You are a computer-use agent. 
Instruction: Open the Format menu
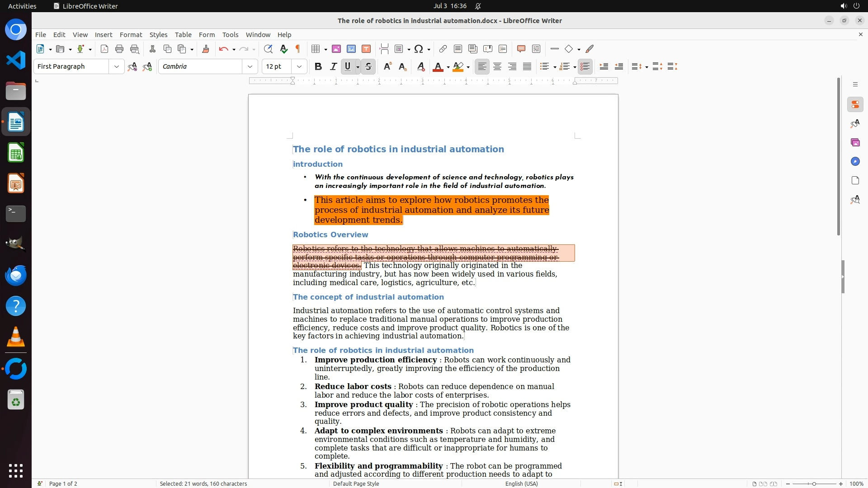click(131, 35)
